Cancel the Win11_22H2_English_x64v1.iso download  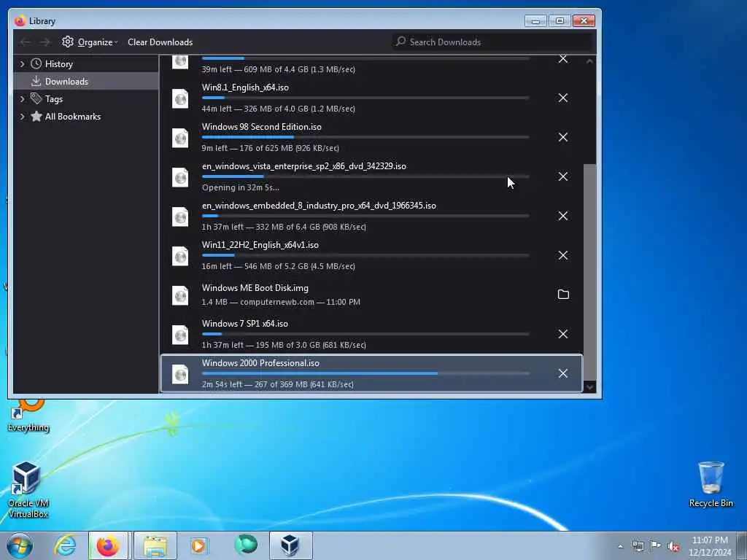point(562,255)
